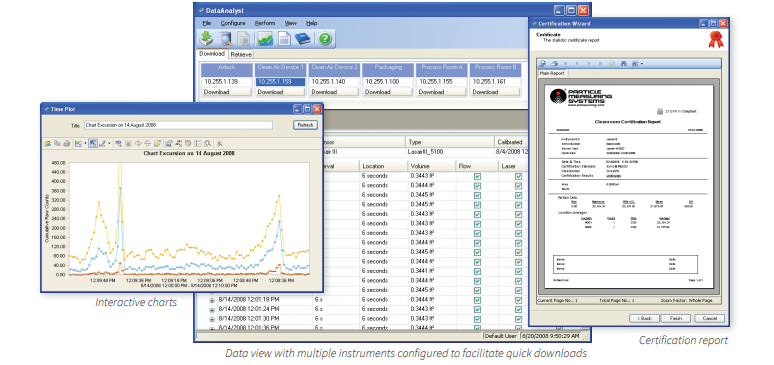The image size is (774, 365).
Task: Select the Main Report tab in Certification Wizard
Action: tap(553, 73)
